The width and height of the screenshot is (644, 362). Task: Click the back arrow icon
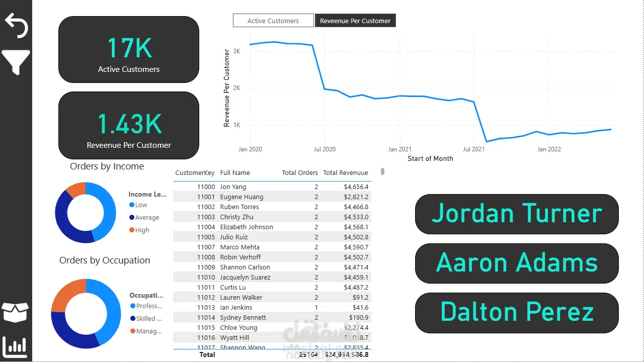pyautogui.click(x=16, y=26)
